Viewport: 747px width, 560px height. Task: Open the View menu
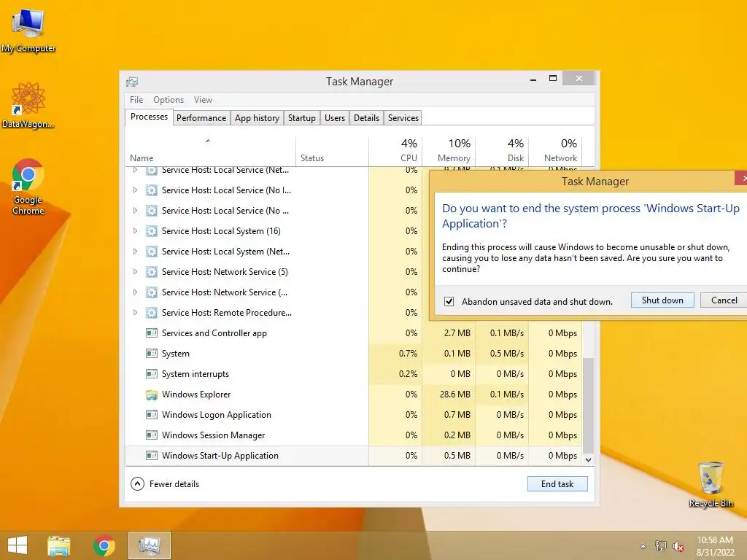click(203, 100)
